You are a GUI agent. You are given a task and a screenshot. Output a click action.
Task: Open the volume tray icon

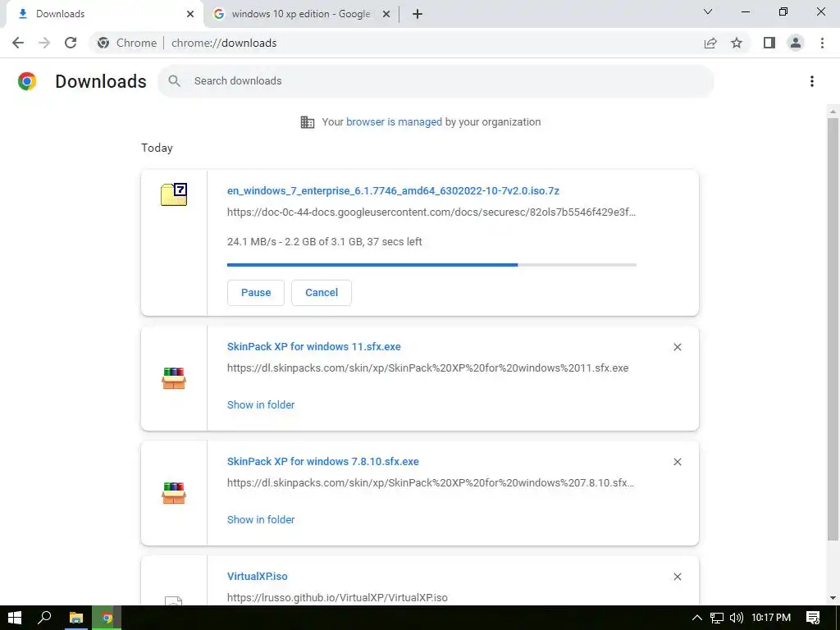click(x=737, y=618)
